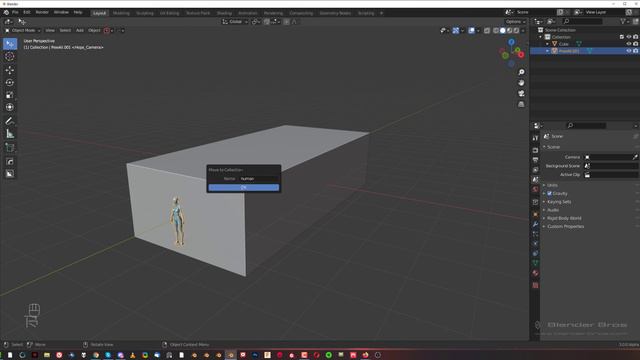The width and height of the screenshot is (640, 360).
Task: Open the View Layer properties tab
Action: (535, 170)
